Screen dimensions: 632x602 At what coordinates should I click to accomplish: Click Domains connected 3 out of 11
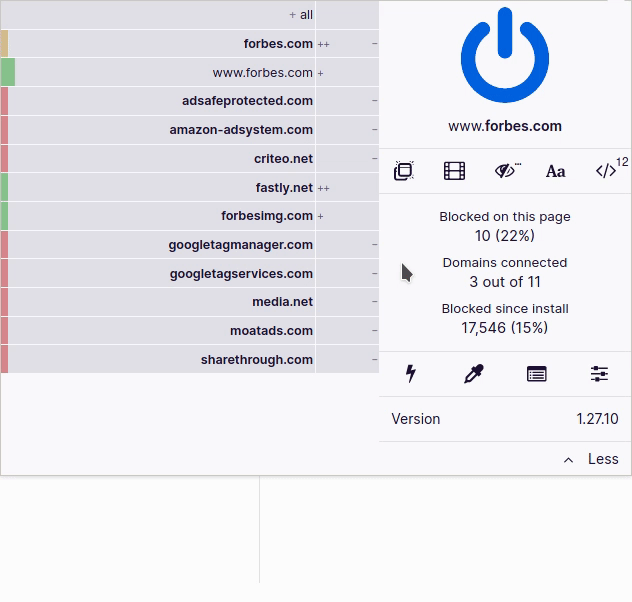505,282
